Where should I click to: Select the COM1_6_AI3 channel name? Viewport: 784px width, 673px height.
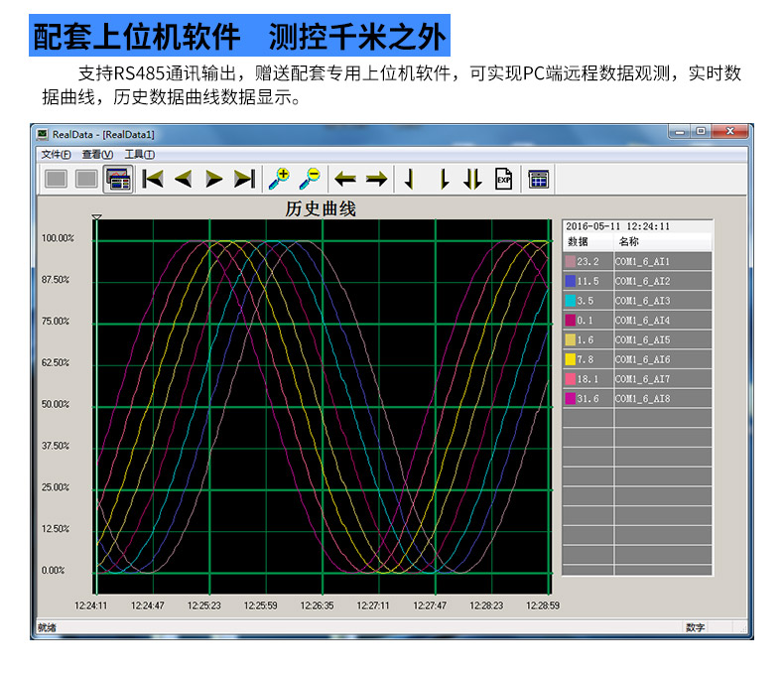click(x=642, y=301)
